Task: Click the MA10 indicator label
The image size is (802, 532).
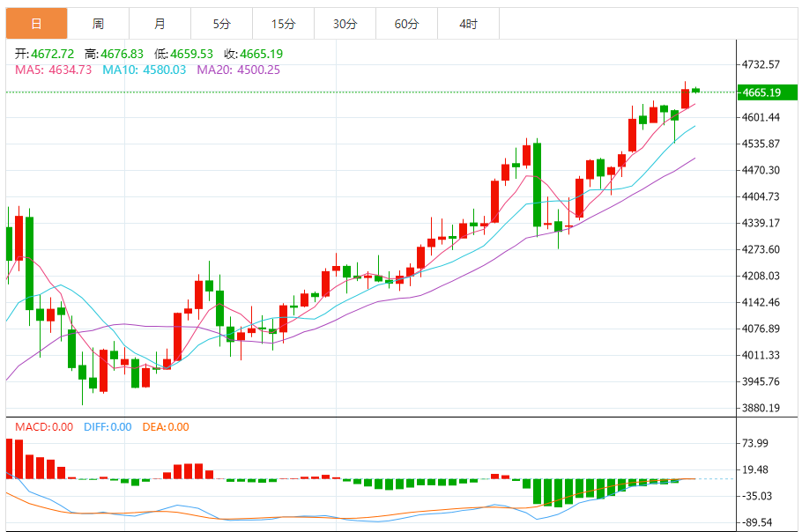Action: click(x=145, y=70)
